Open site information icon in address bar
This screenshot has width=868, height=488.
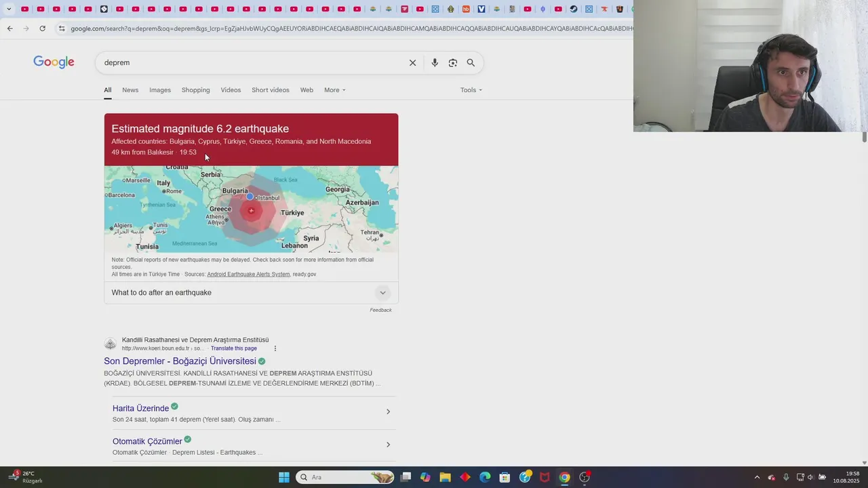click(62, 28)
